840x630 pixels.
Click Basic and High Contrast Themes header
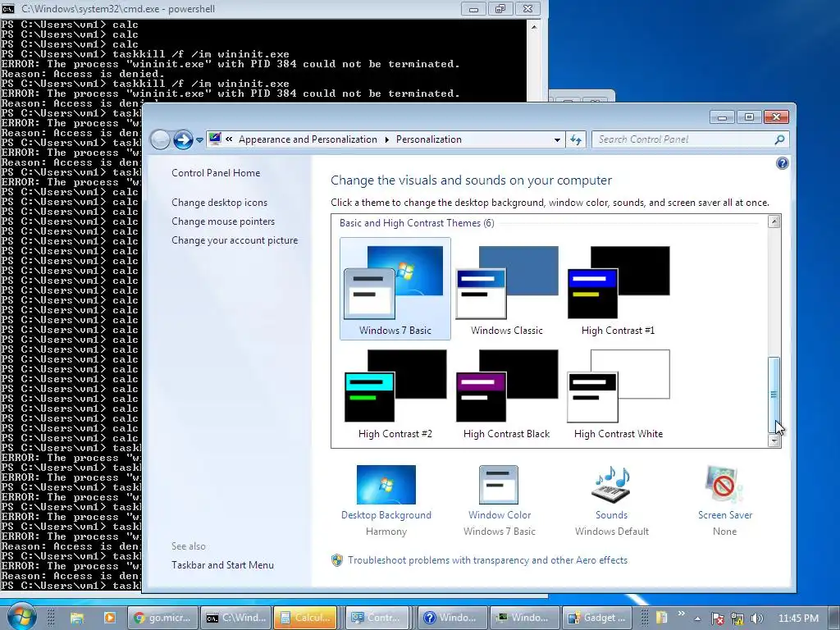(417, 223)
